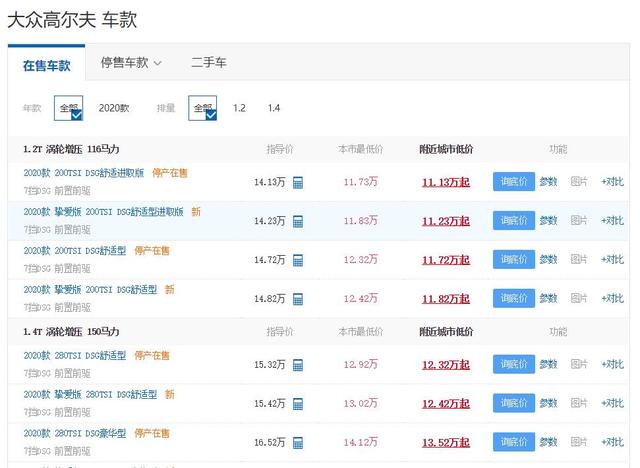The image size is (640, 468).
Task: Open loan calculator for 14.13万 price
Action: pos(298,182)
